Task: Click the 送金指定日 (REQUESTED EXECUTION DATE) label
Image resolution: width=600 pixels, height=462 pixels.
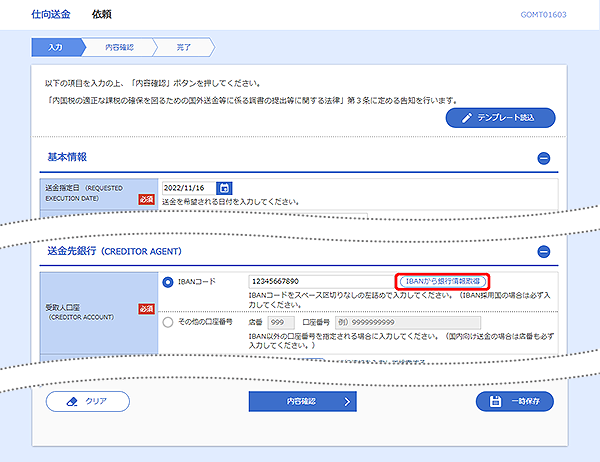Action: tap(84, 193)
